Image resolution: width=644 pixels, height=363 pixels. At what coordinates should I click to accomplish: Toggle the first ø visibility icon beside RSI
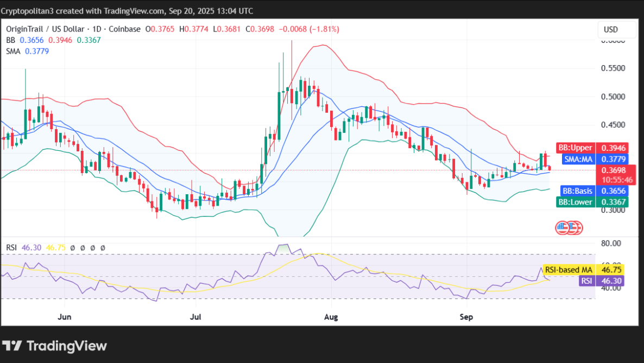tap(73, 247)
